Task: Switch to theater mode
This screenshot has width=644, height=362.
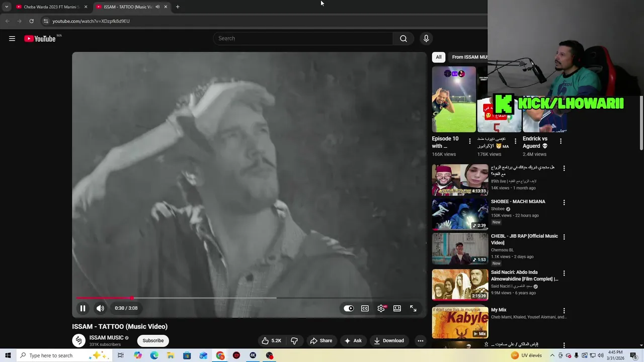Action: point(397,308)
